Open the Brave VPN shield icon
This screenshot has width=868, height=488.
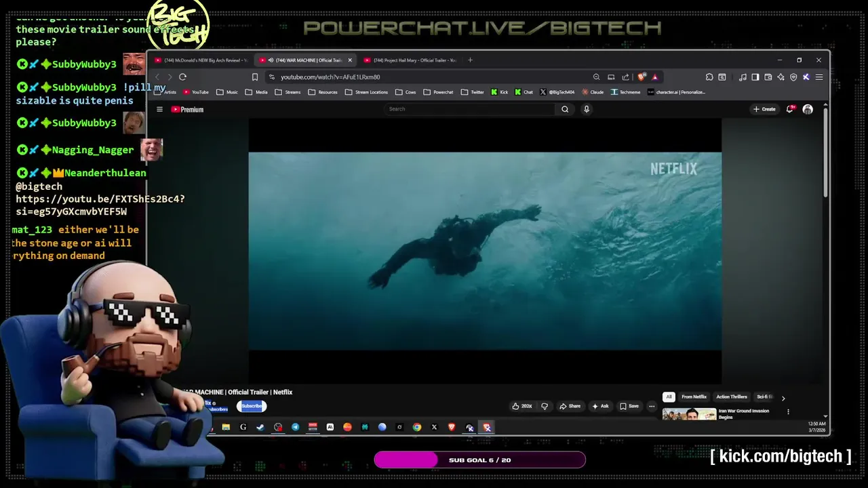[x=793, y=77]
